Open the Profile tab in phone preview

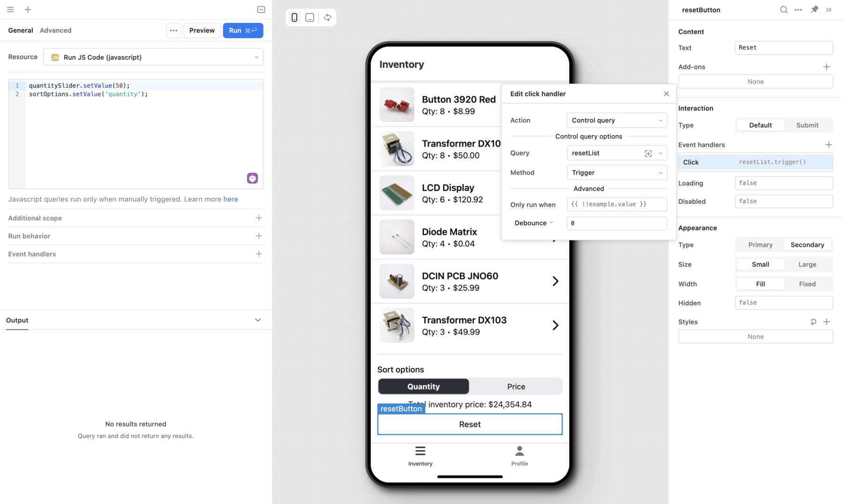tap(519, 456)
